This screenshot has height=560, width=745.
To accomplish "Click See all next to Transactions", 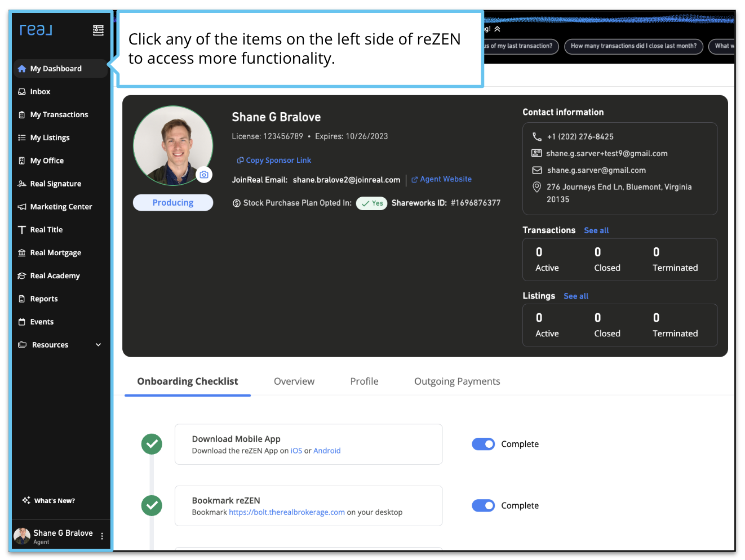I will [596, 230].
